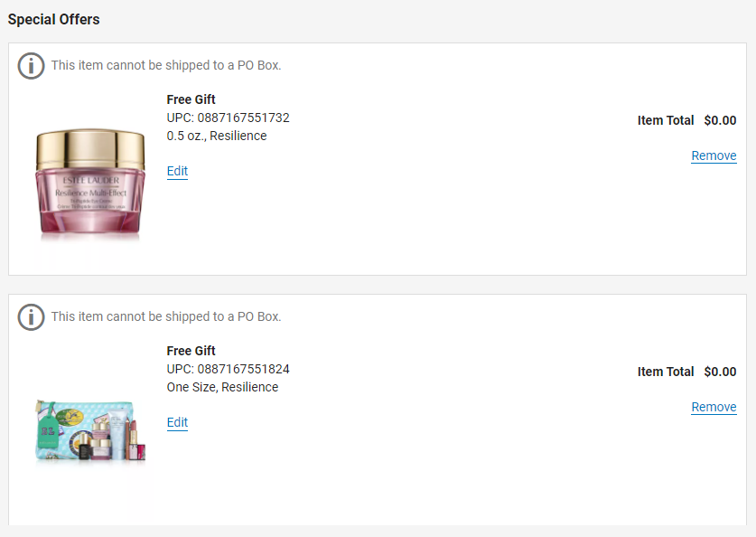This screenshot has width=756, height=537.
Task: Remove the 0.5 oz. Resilience free gift
Action: tap(714, 155)
